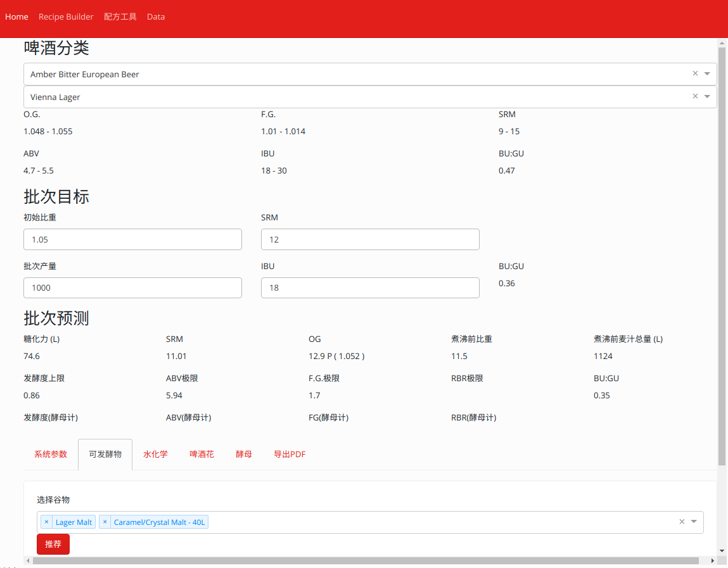Clear all selected grains
Viewport: 728px width, 568px height.
pos(682,522)
